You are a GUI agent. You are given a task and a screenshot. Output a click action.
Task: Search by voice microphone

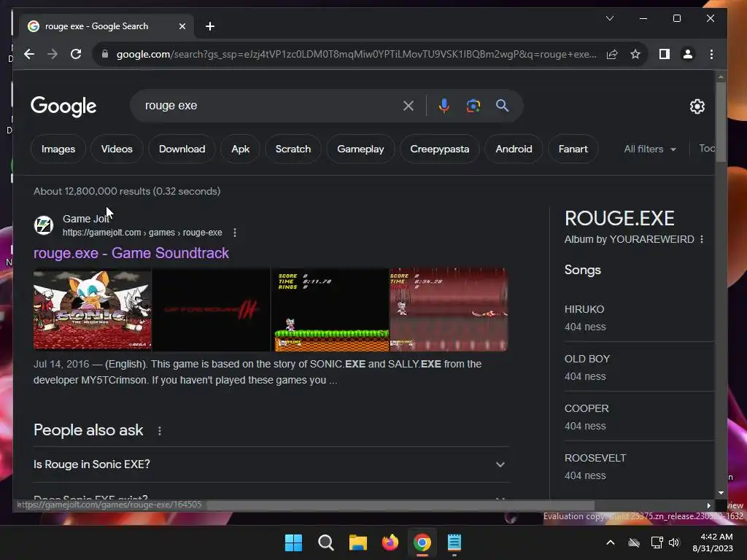444,106
